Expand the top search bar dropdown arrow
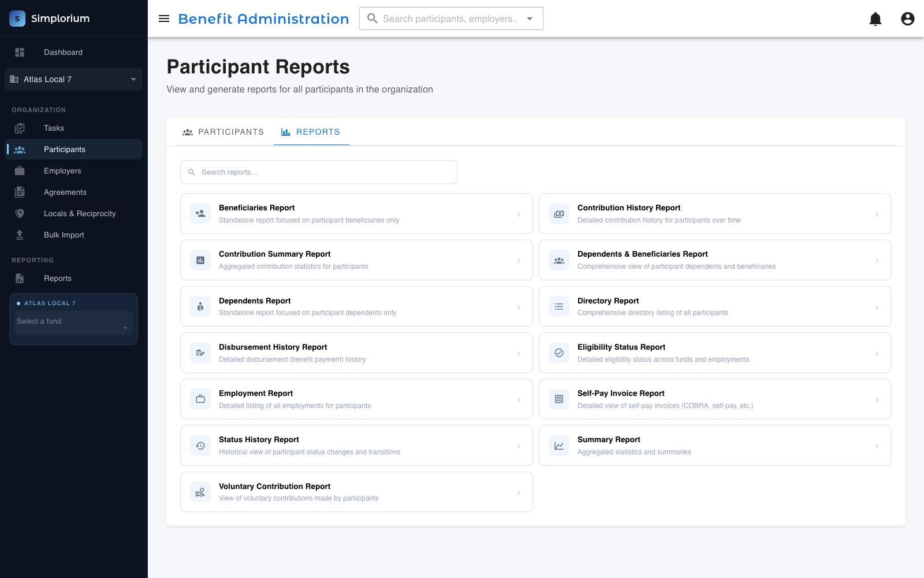The width and height of the screenshot is (924, 578). 530,18
